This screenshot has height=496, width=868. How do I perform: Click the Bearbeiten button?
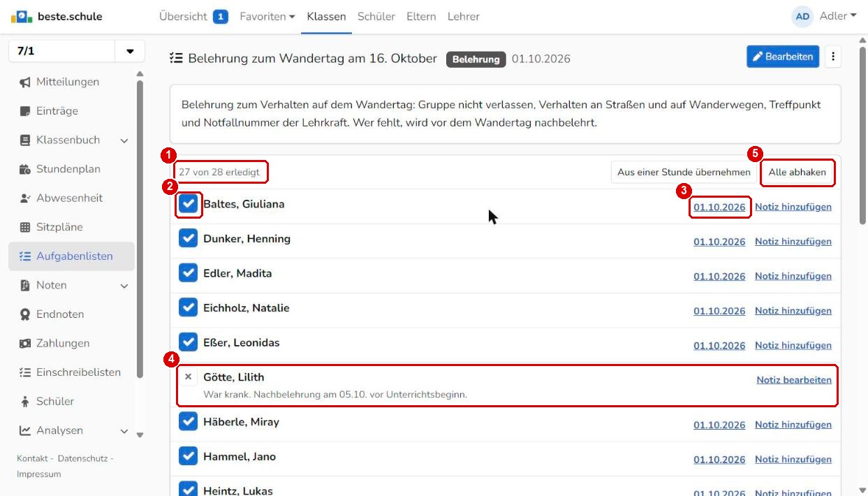[783, 57]
